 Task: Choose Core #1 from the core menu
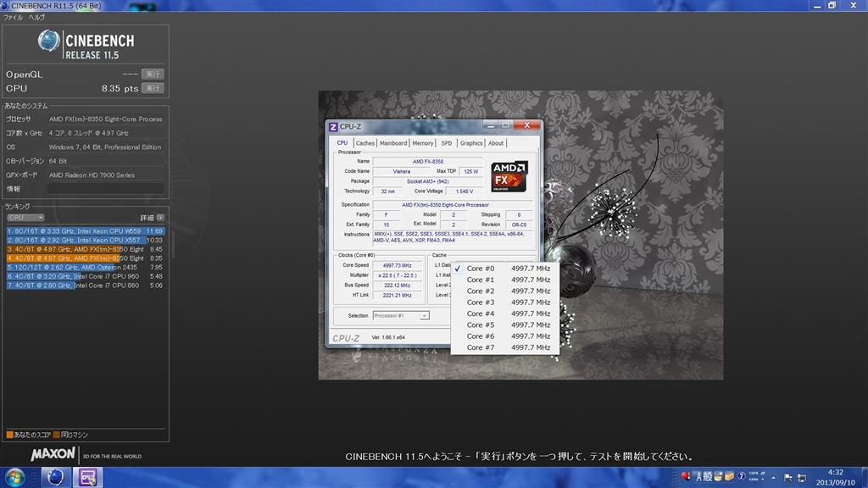tap(505, 280)
